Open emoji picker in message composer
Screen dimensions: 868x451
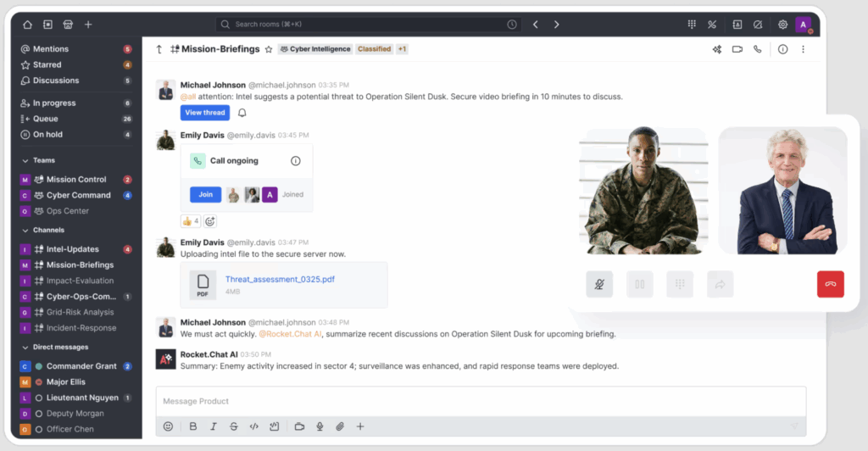169,426
